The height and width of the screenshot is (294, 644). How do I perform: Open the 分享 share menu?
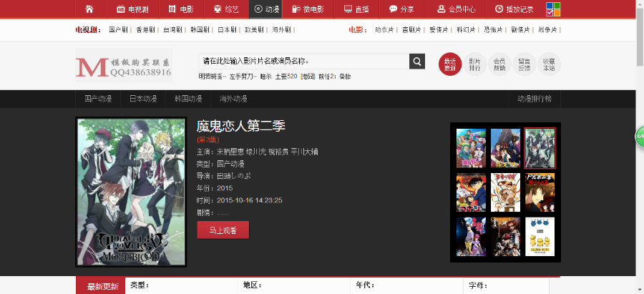401,9
